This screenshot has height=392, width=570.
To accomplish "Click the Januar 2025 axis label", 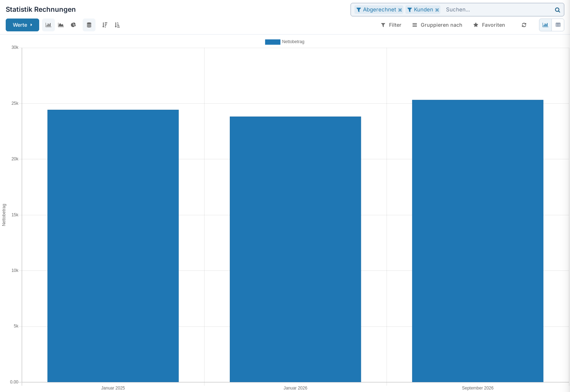I will [113, 388].
